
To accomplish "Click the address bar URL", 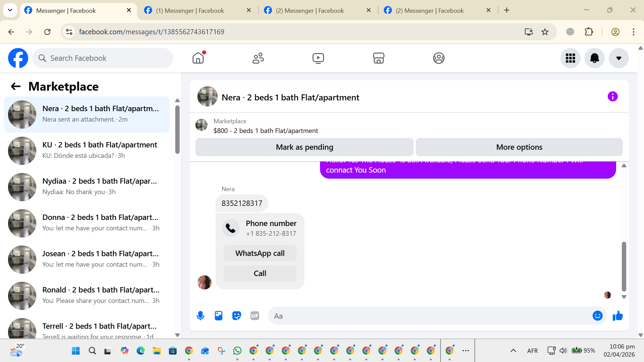I will coord(152,32).
